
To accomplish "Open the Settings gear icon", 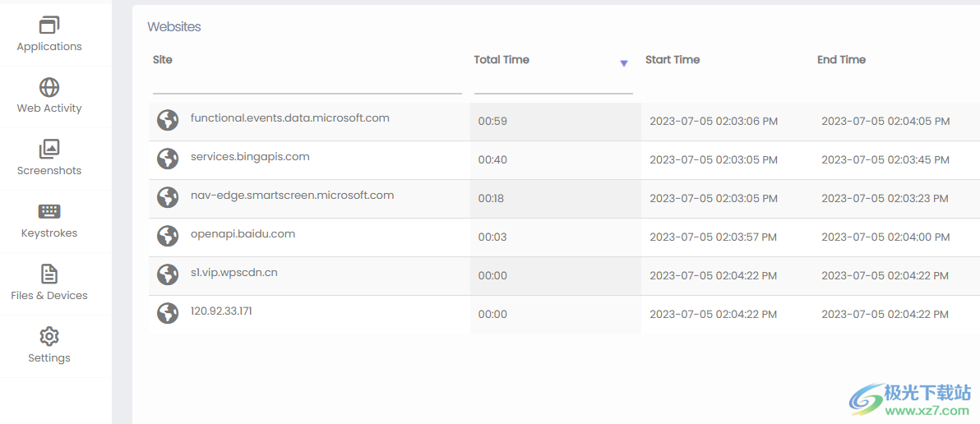I will [x=49, y=336].
